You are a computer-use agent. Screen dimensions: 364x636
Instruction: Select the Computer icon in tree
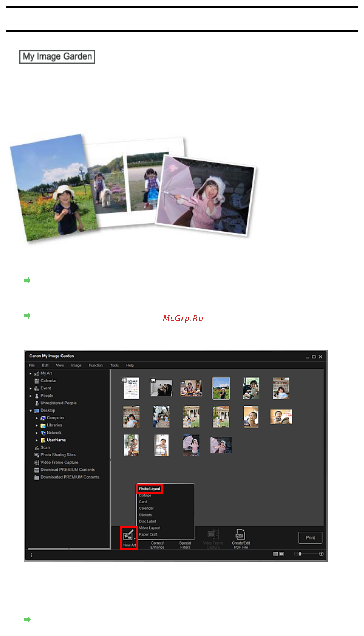[43, 418]
